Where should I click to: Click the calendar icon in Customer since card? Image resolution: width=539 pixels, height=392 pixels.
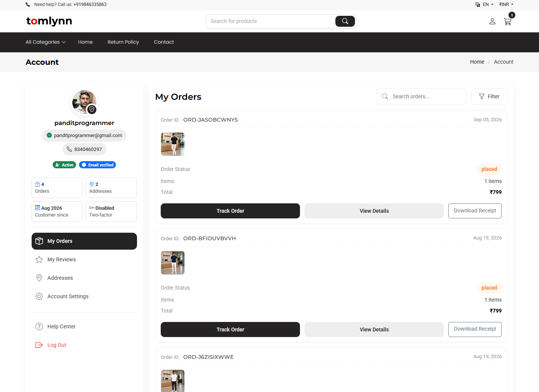pos(37,208)
